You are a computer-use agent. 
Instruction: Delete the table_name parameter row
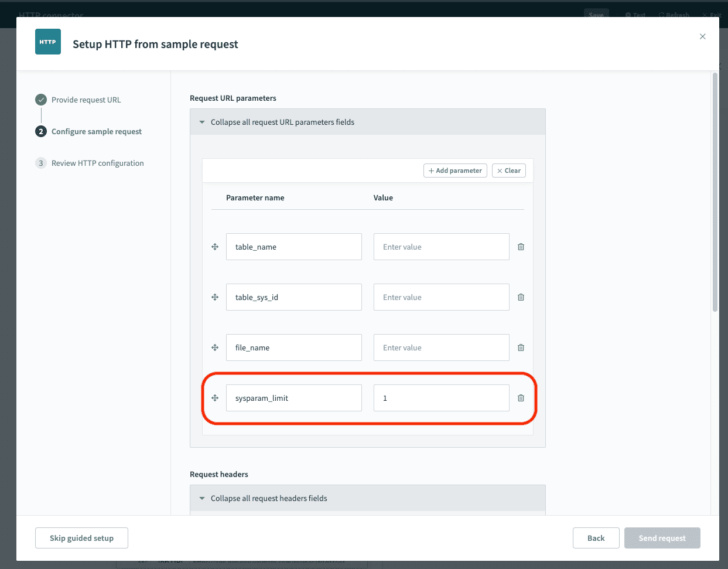(x=521, y=247)
